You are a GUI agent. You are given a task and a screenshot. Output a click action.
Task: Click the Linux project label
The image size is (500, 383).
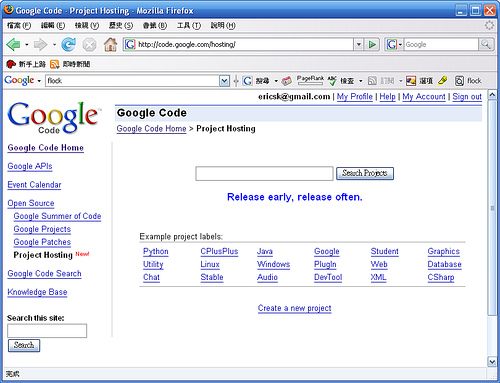(210, 264)
